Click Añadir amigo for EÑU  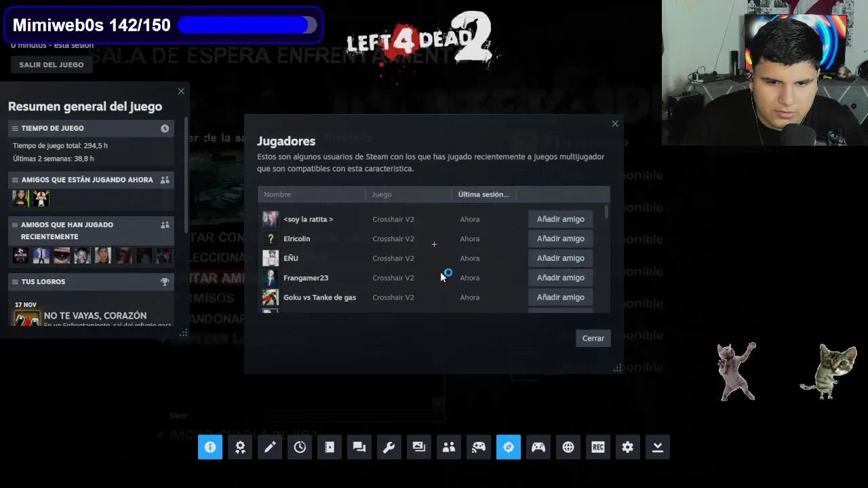(x=561, y=258)
